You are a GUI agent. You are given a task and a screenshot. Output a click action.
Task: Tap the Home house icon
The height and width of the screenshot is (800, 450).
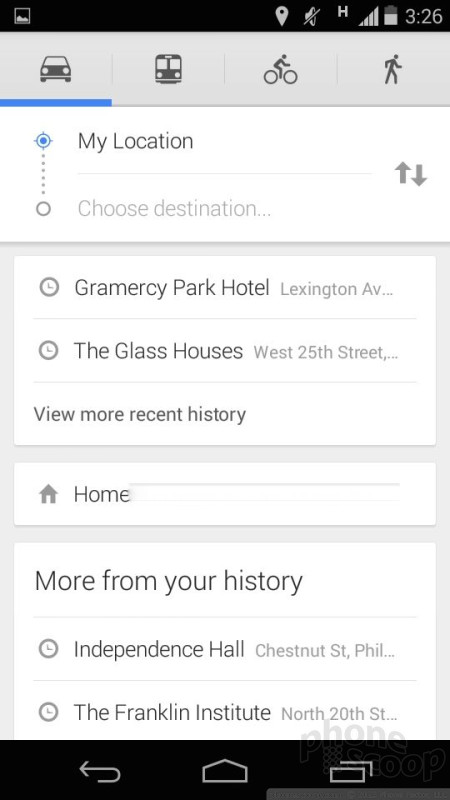[48, 494]
